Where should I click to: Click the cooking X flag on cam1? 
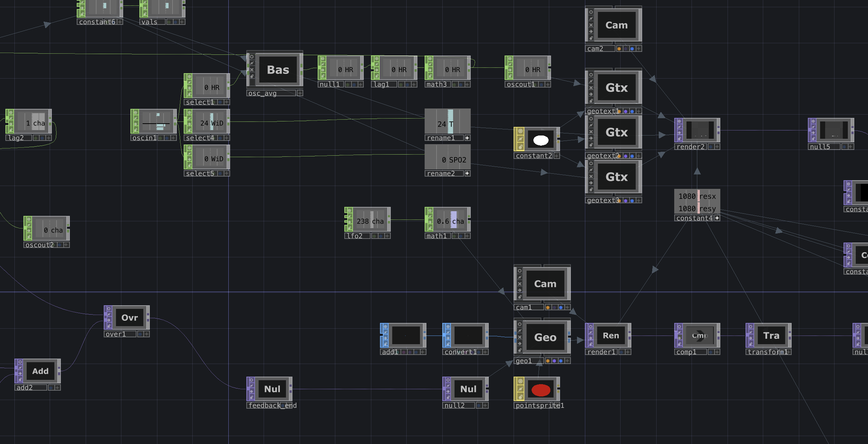(519, 284)
